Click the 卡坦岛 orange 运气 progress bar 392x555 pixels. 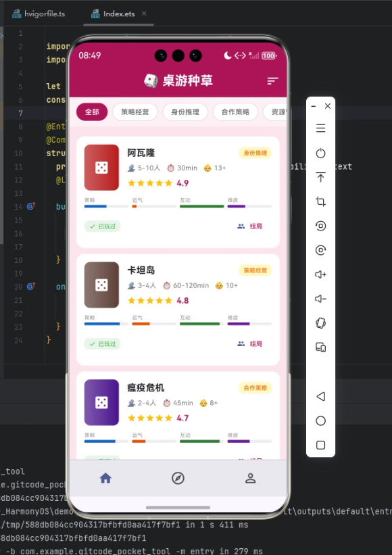(x=154, y=324)
